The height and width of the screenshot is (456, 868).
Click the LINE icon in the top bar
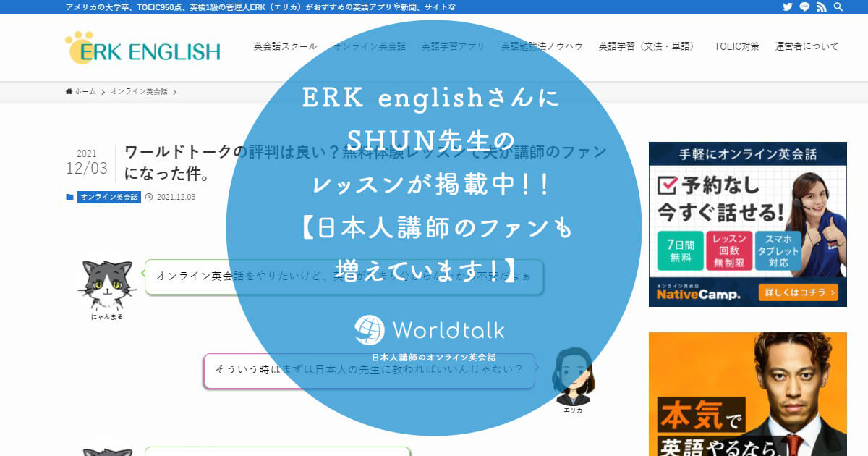tap(805, 7)
